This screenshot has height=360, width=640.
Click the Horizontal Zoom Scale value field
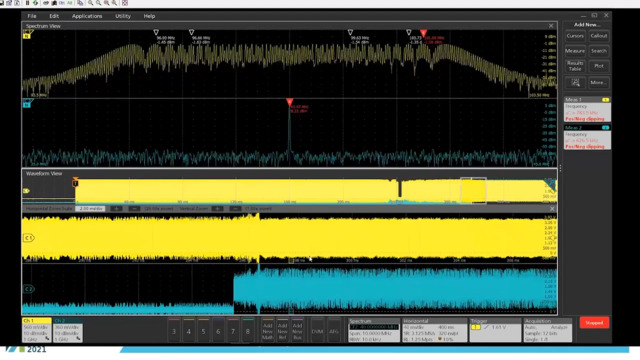coord(90,209)
